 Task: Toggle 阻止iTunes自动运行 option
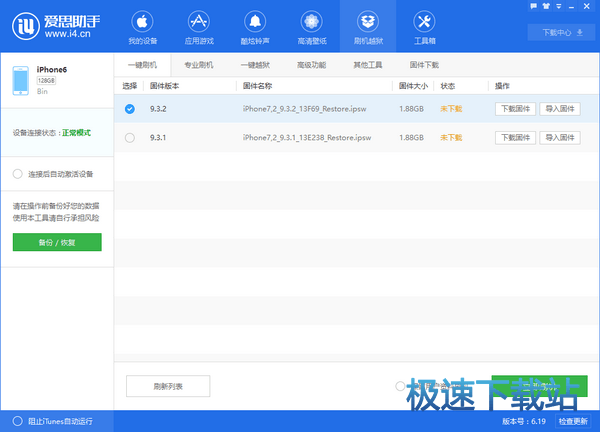coord(18,421)
